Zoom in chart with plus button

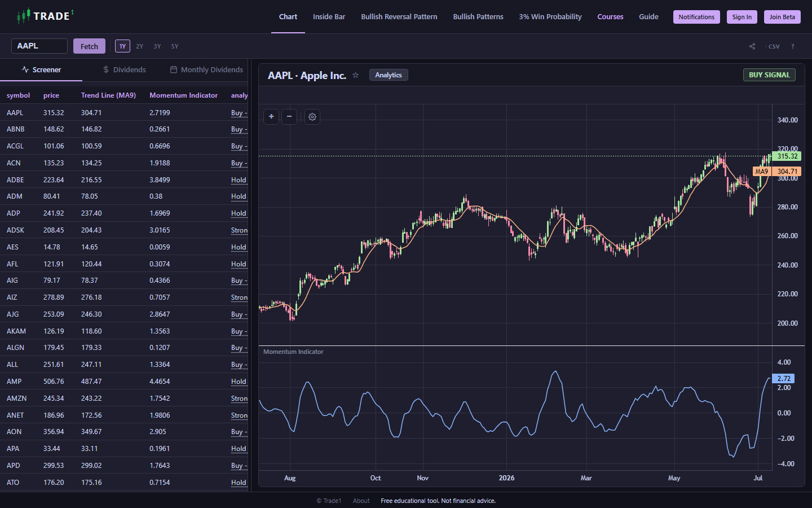click(271, 117)
